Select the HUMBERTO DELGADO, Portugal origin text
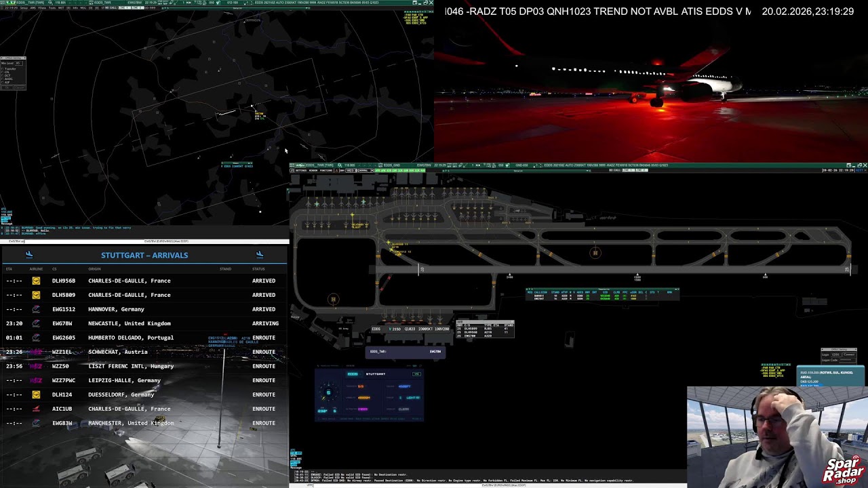The width and height of the screenshot is (868, 488). (131, 338)
